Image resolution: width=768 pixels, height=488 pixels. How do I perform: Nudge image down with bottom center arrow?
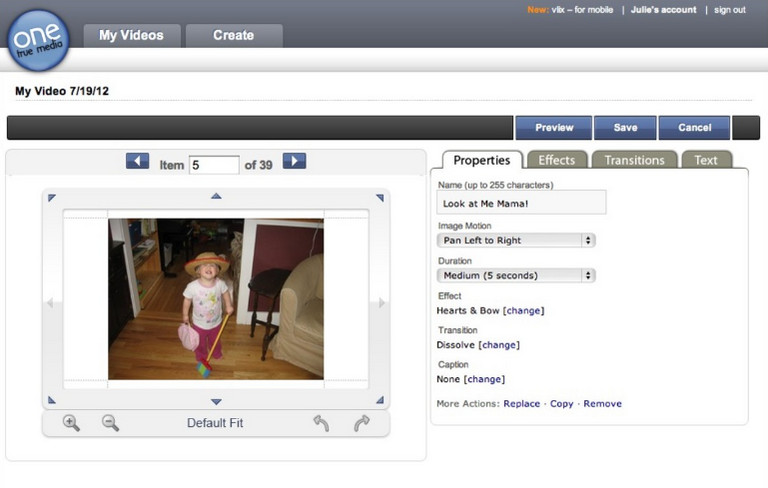click(216, 401)
